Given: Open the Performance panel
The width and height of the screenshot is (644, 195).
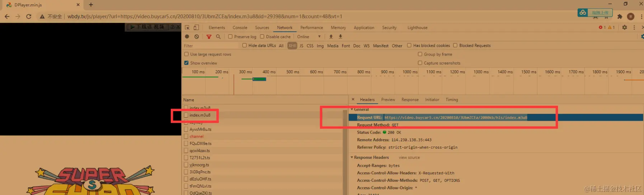Looking at the screenshot, I should coord(311,28).
